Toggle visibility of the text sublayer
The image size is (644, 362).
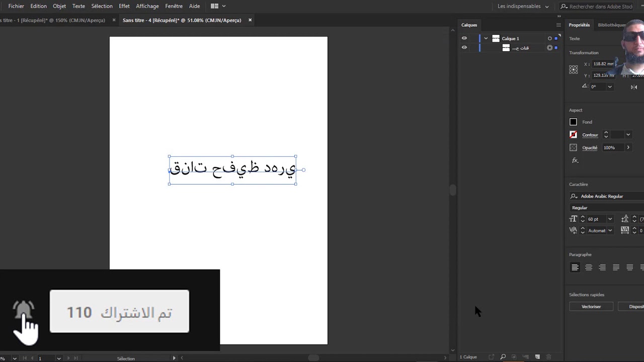464,48
